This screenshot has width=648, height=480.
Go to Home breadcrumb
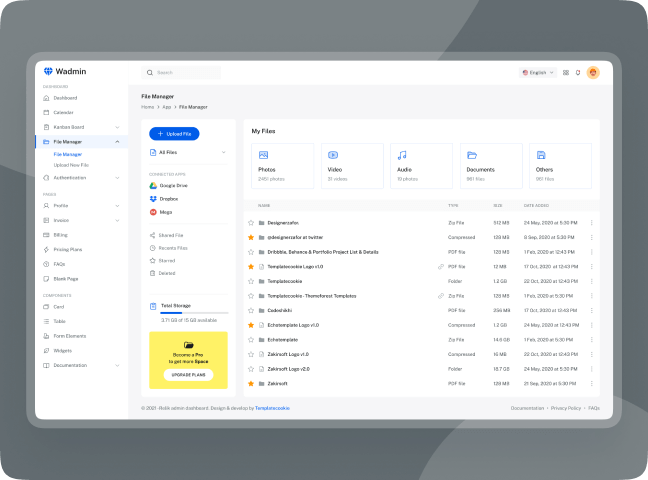(148, 107)
